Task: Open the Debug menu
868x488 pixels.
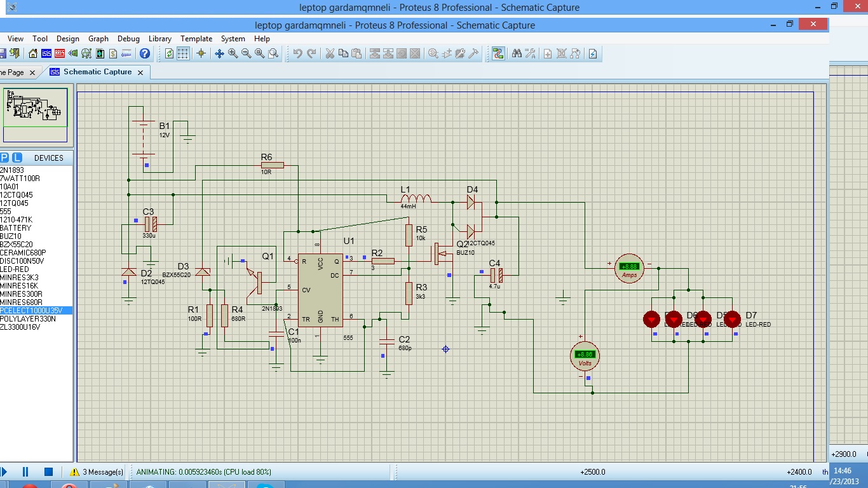Action: [128, 39]
